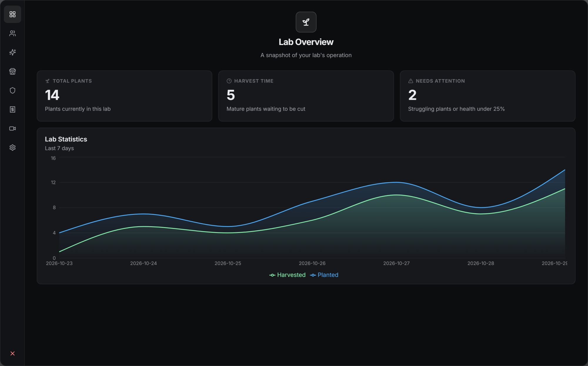Click the clock icon beside HARVEST TIME
Viewport: 588px width, 366px height.
point(229,81)
